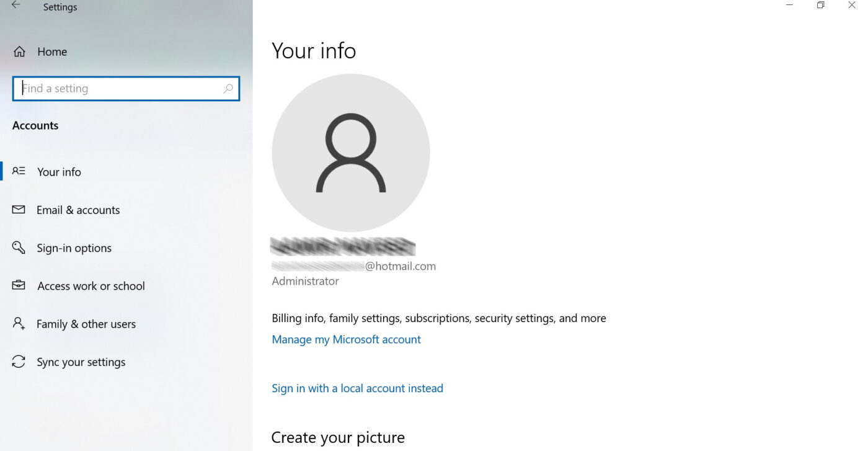Viewport: 868px width, 451px height.
Task: Minimize the Settings window
Action: (789, 5)
